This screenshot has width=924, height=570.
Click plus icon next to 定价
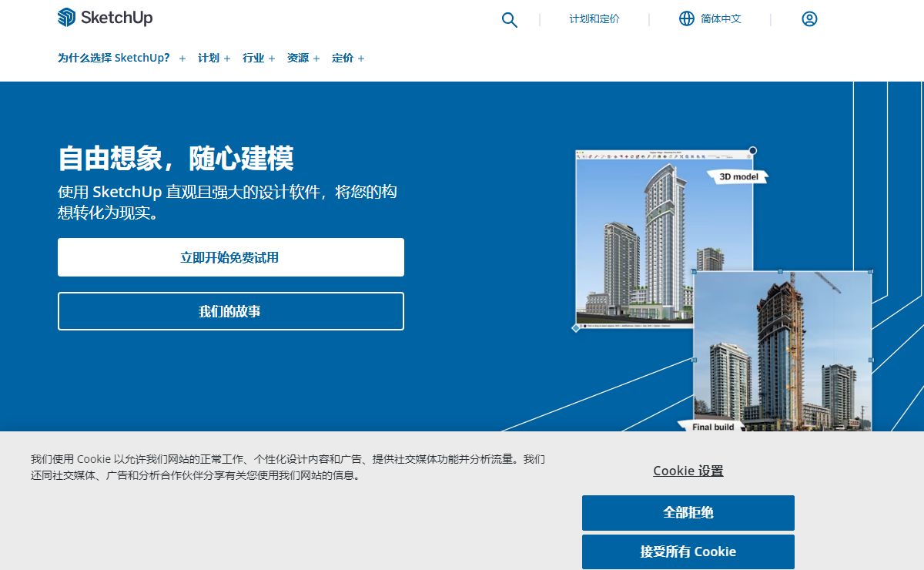click(x=361, y=59)
